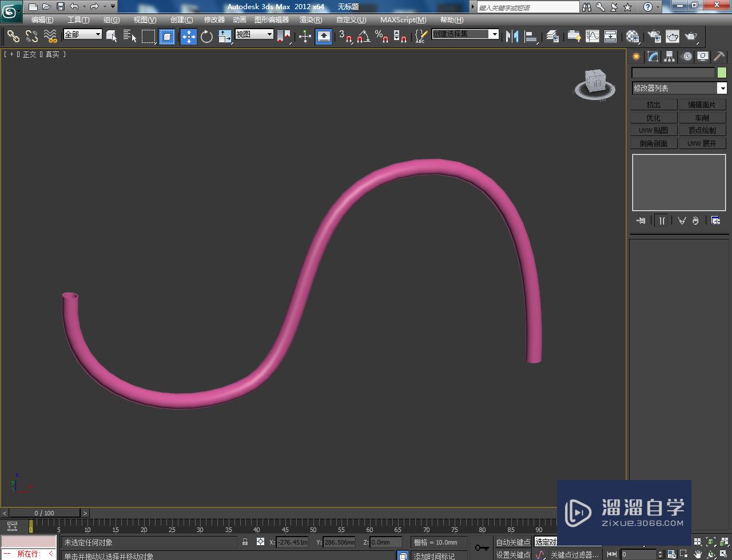The image size is (732, 560).
Task: Open Select by Name list icon
Action: coord(130,36)
